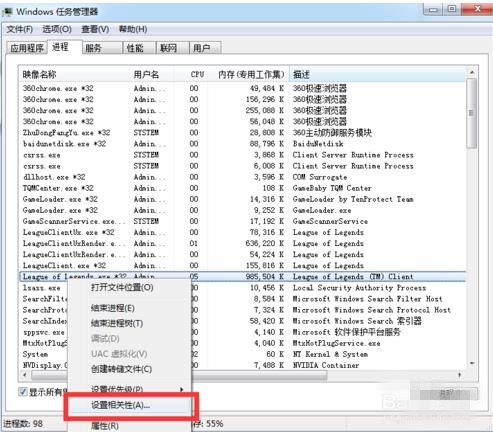This screenshot has height=432, width=493.
Task: Open the 文件(F) menu
Action: [x=20, y=29]
